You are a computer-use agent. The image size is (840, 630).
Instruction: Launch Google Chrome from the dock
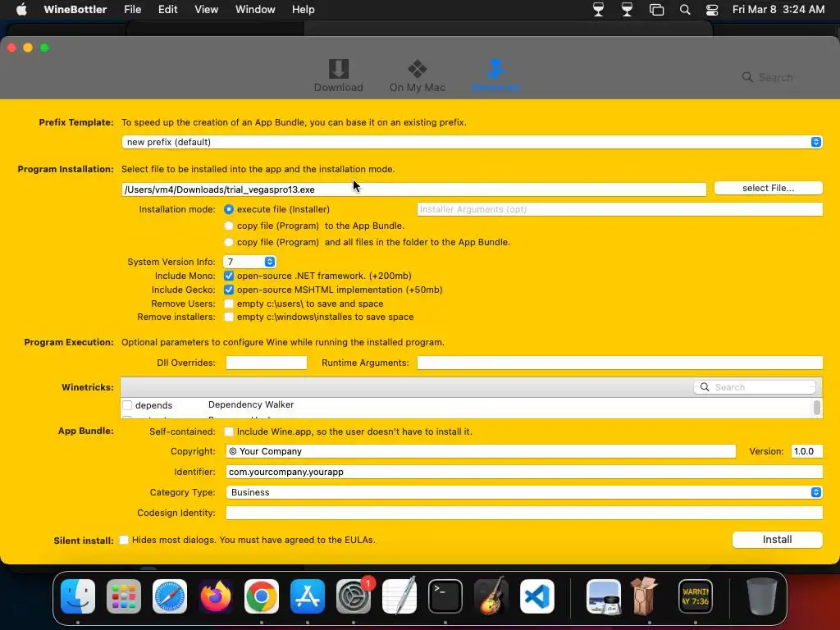coord(262,596)
